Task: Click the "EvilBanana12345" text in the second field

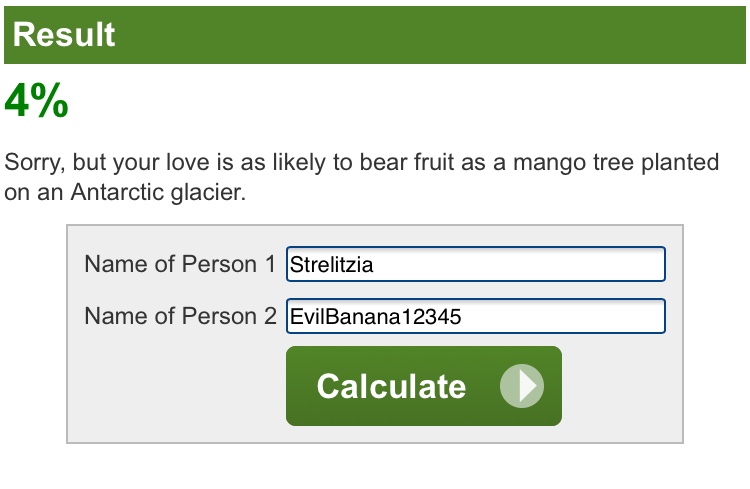Action: click(375, 316)
